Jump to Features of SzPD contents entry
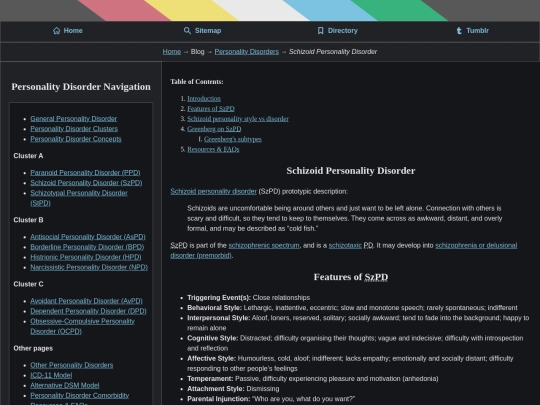540x405 pixels. [211, 109]
